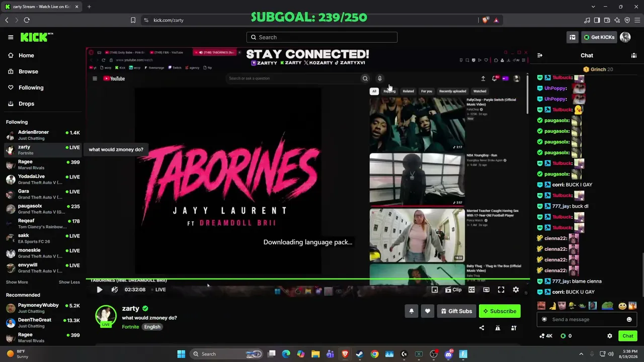Toggle closed captions on the player

472,290
